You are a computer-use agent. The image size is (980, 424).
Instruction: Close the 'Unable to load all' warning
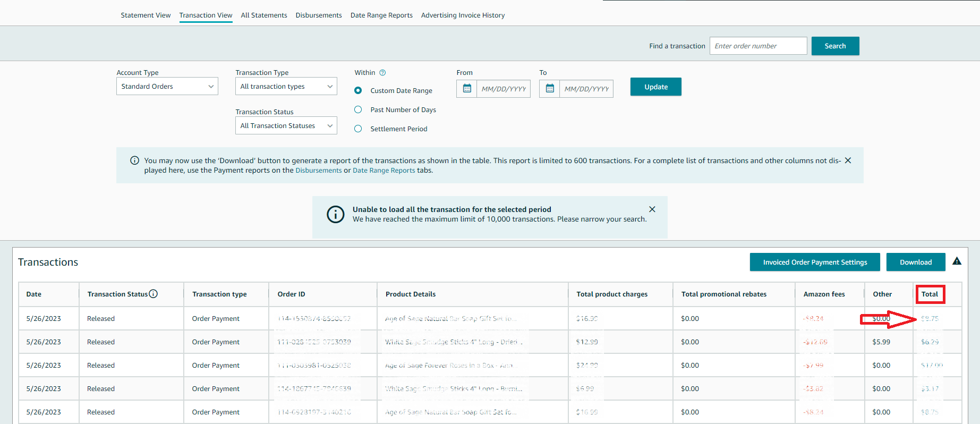coord(652,209)
